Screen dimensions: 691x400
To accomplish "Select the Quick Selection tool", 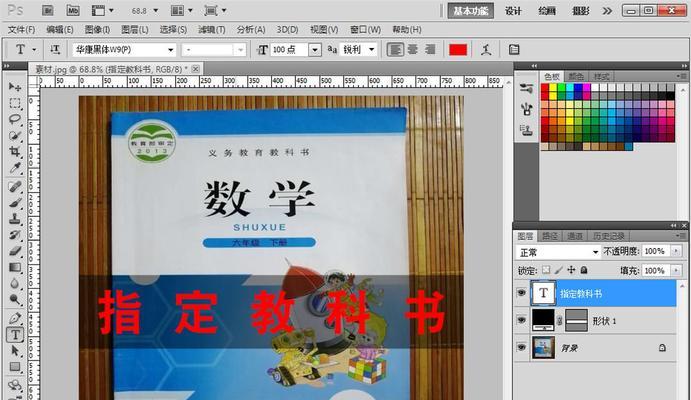I will pos(15,136).
